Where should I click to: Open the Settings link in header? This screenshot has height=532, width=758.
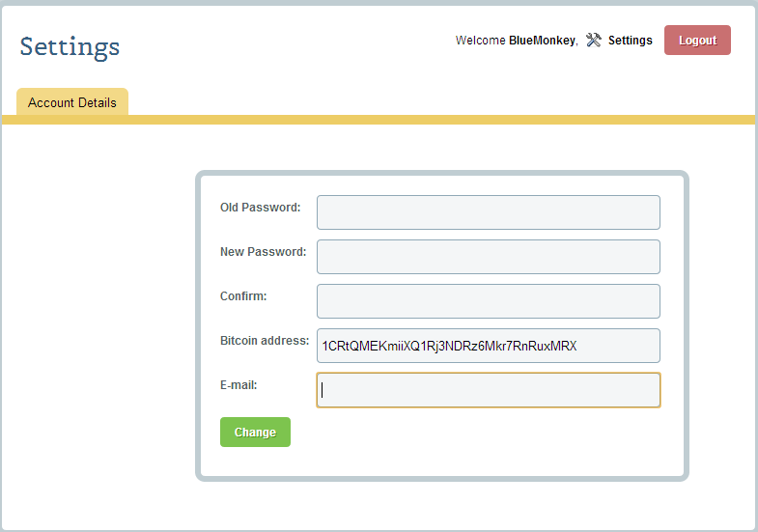pyautogui.click(x=630, y=41)
